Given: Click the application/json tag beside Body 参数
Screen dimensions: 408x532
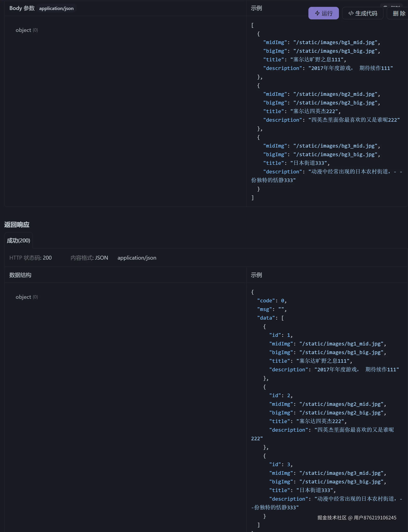Looking at the screenshot, I should [x=56, y=8].
